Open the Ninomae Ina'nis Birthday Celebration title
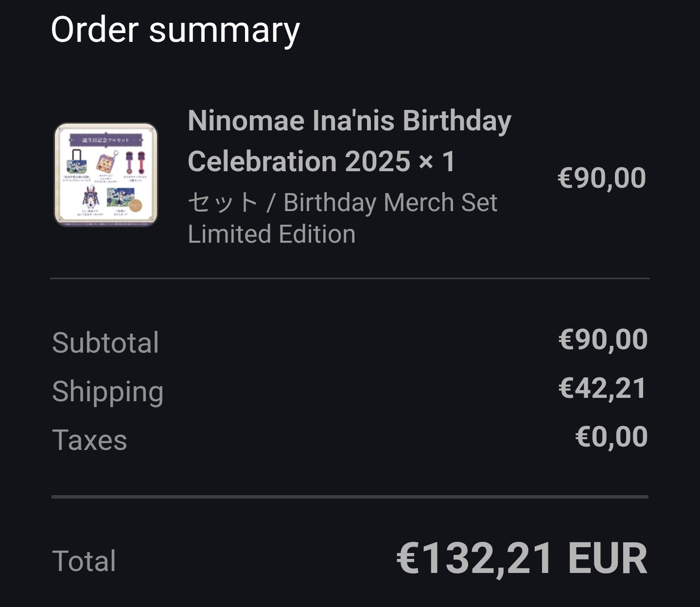The image size is (700, 607). pos(349,121)
